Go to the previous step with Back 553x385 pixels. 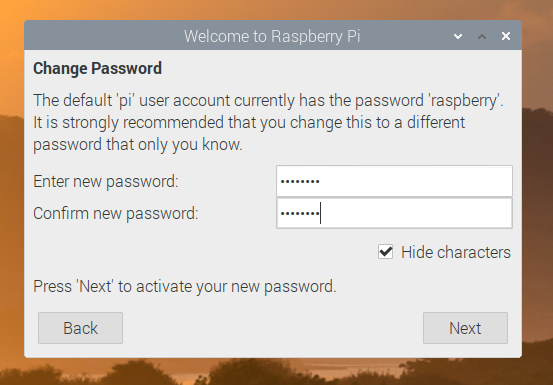pos(80,328)
